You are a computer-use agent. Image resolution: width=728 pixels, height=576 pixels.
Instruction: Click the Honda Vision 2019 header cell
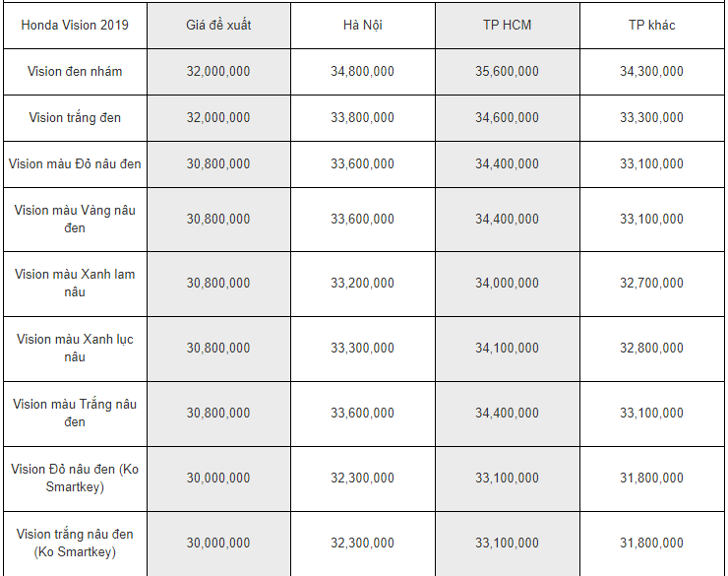[x=75, y=25]
